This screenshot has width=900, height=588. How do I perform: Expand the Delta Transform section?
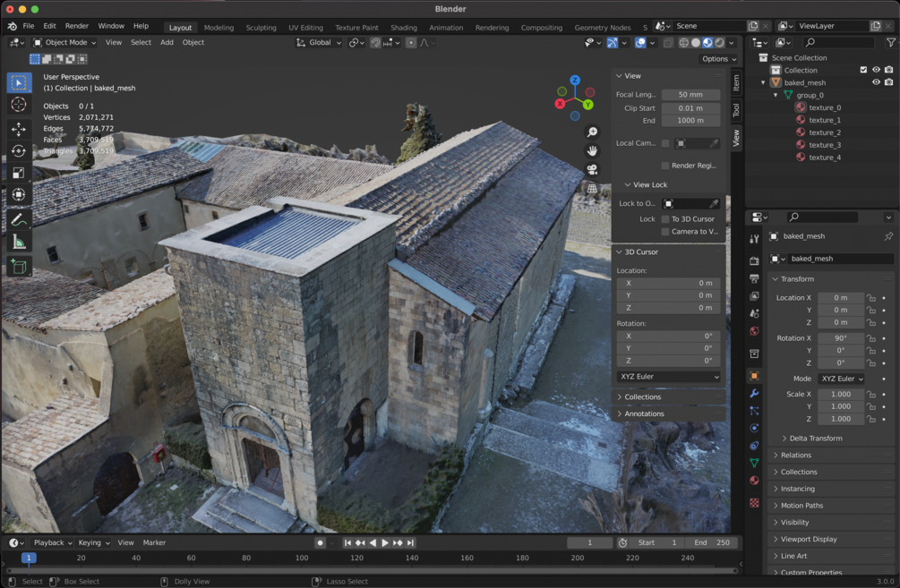pyautogui.click(x=816, y=439)
